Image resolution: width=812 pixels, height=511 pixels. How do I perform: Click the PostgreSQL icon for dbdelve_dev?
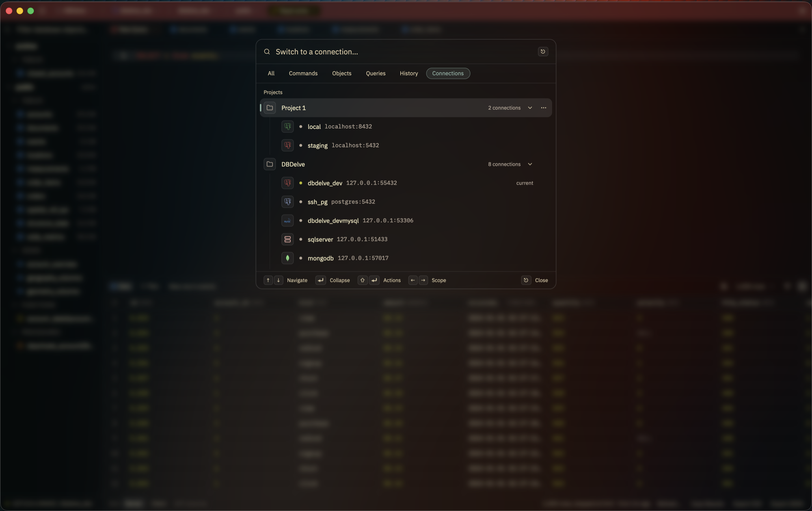coord(287,183)
